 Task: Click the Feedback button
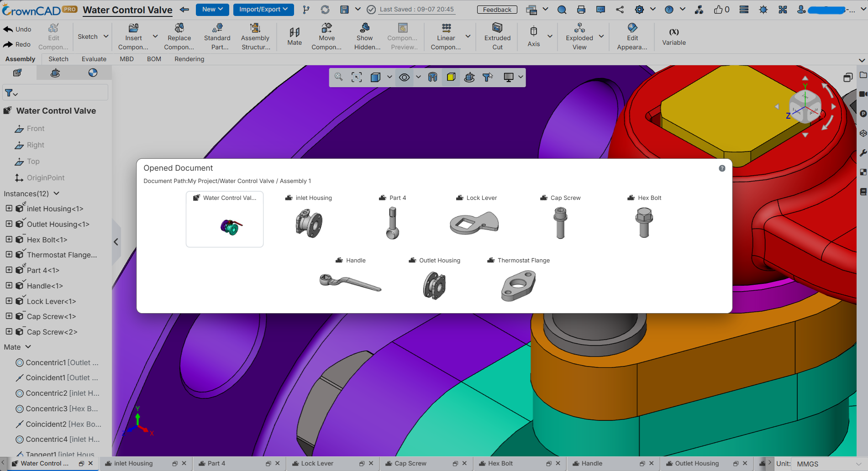tap(497, 10)
